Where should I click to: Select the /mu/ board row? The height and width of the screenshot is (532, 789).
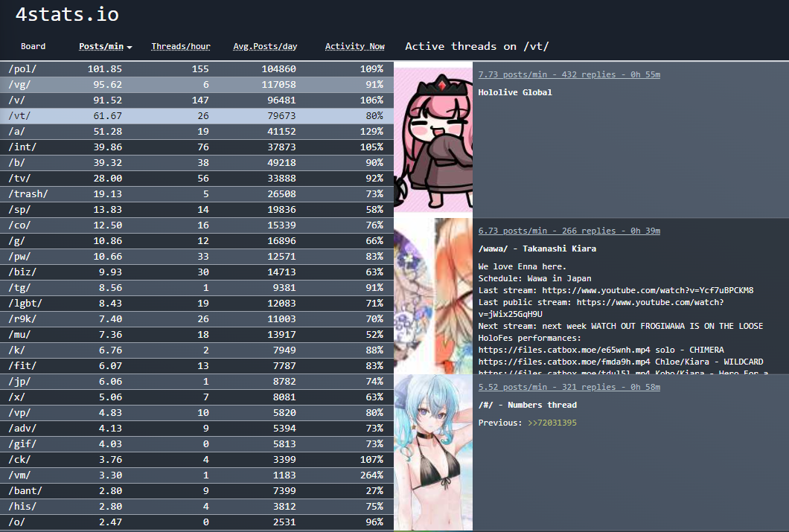click(x=197, y=334)
